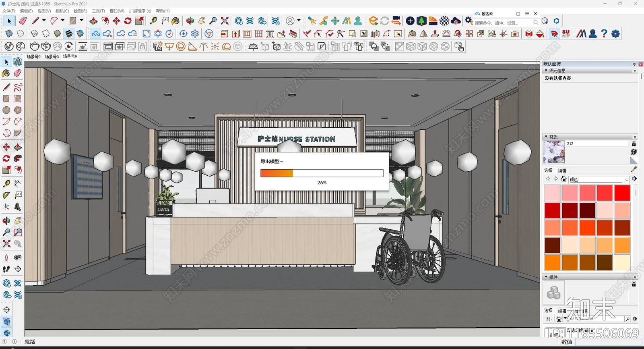
Task: Toggle Hidden Line face style
Action: tap(46, 33)
